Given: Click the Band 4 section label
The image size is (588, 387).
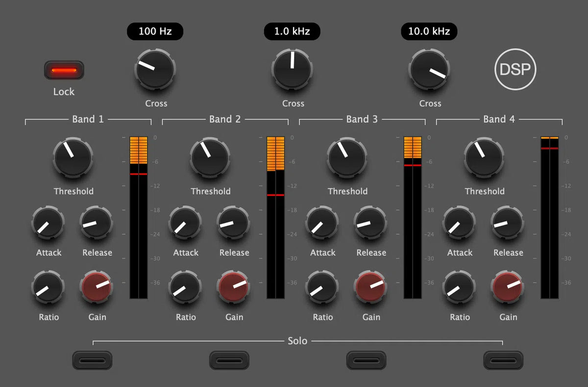Looking at the screenshot, I should tap(498, 119).
